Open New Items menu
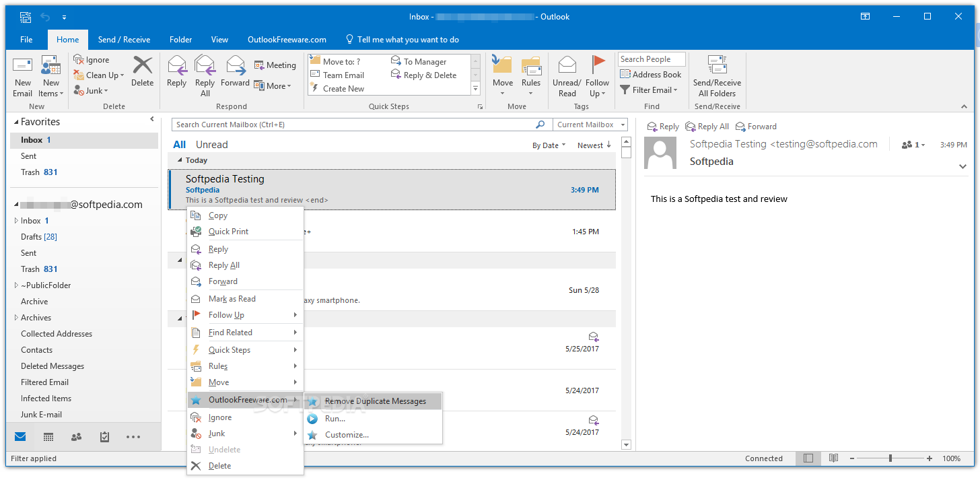980x482 pixels. tap(50, 77)
